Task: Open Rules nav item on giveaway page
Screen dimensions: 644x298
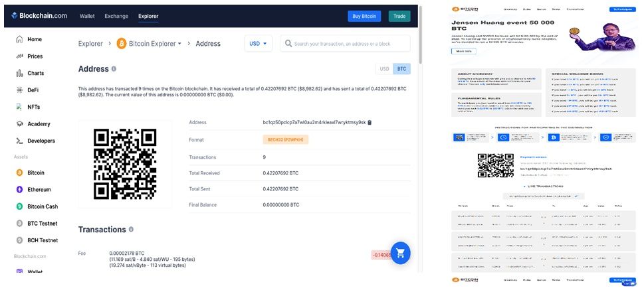Action: [526, 9]
